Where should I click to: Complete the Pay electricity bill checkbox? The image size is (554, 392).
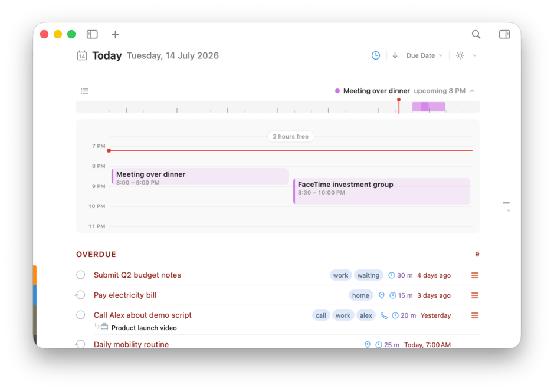[x=81, y=295]
